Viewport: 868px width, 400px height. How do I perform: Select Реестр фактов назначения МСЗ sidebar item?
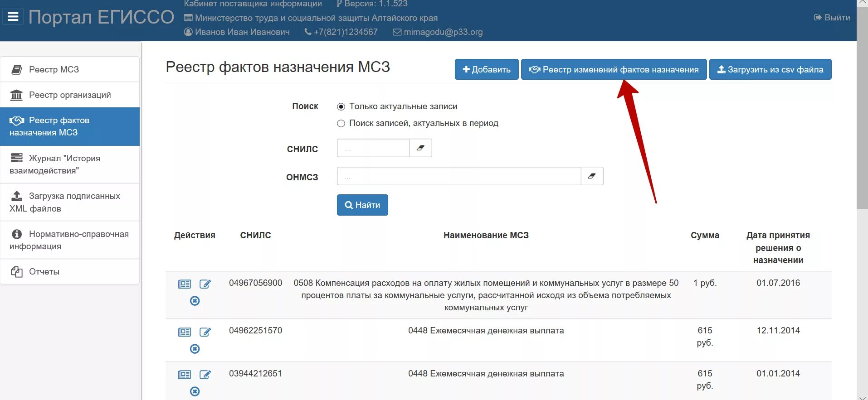point(70,126)
